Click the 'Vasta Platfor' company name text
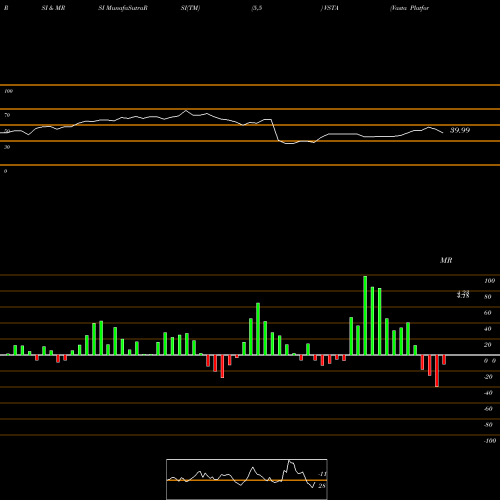The image size is (500, 500). [409, 8]
